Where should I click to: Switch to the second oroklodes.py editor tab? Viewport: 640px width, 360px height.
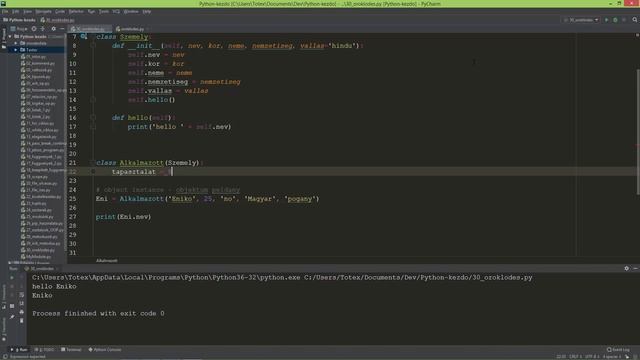click(131, 29)
